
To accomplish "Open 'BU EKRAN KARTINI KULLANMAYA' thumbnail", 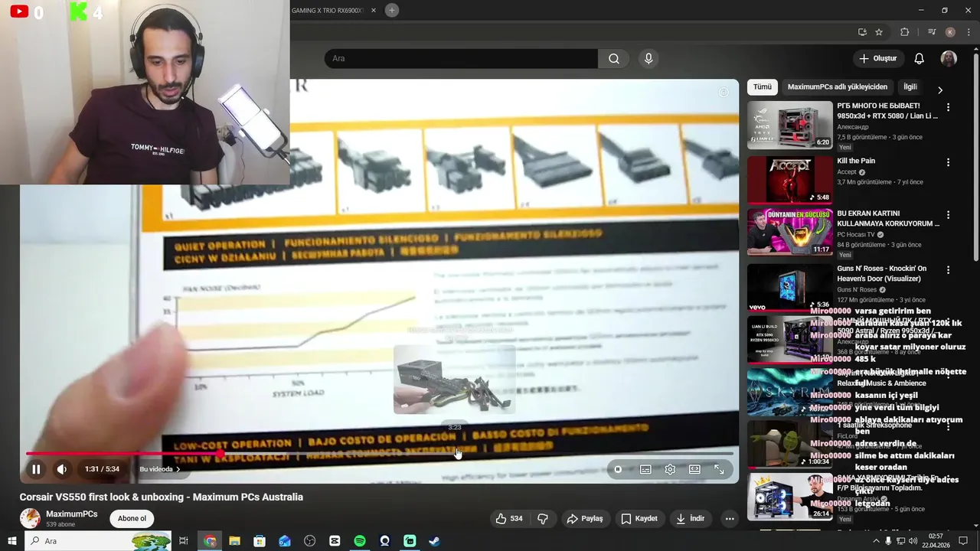I will 789,232.
